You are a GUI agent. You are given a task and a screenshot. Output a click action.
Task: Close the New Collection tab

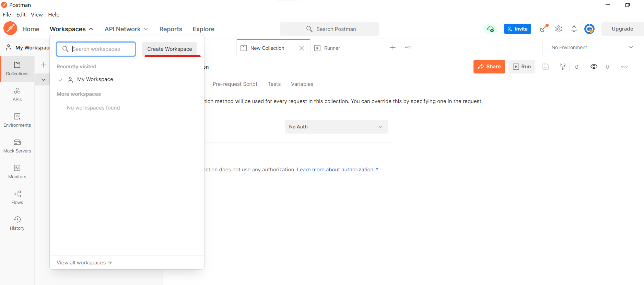(x=302, y=48)
